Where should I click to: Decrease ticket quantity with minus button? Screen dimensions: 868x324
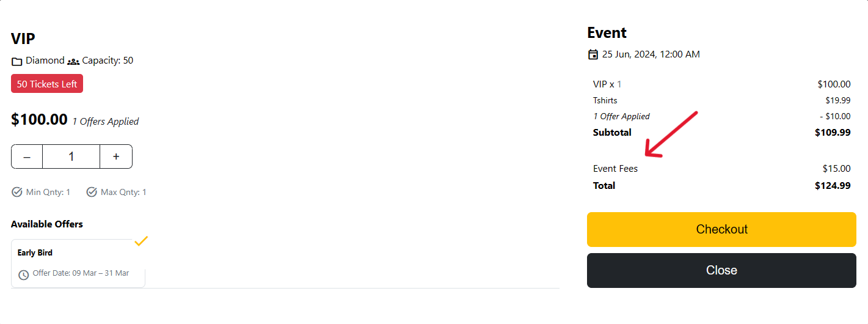coord(27,156)
